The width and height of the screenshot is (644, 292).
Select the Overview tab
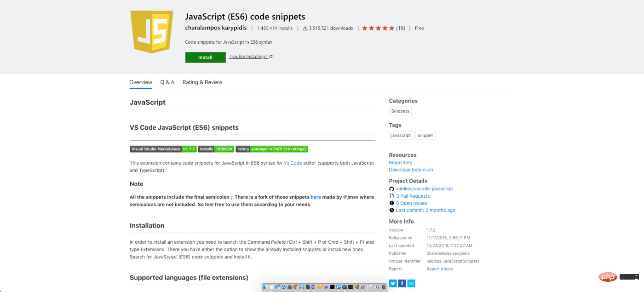coord(141,82)
